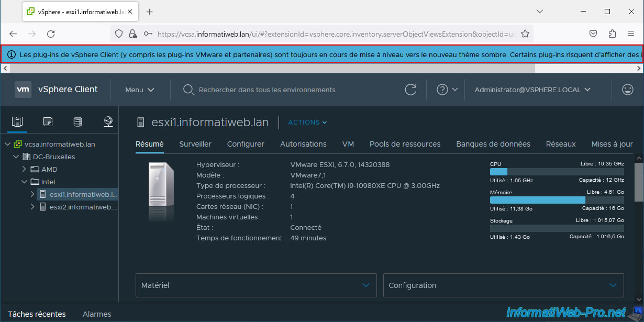644x322 pixels.
Task: Open the Hosts and Clusters inventory view
Action: tap(17, 122)
